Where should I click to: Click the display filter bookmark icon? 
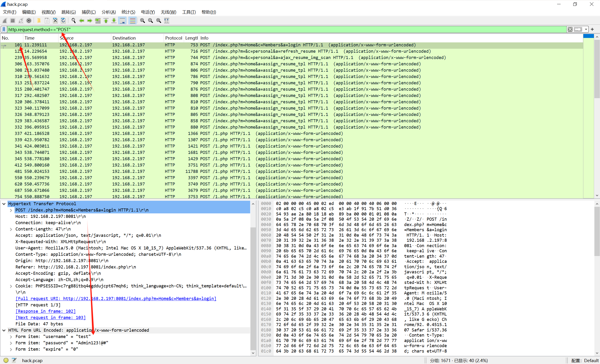coord(4,30)
